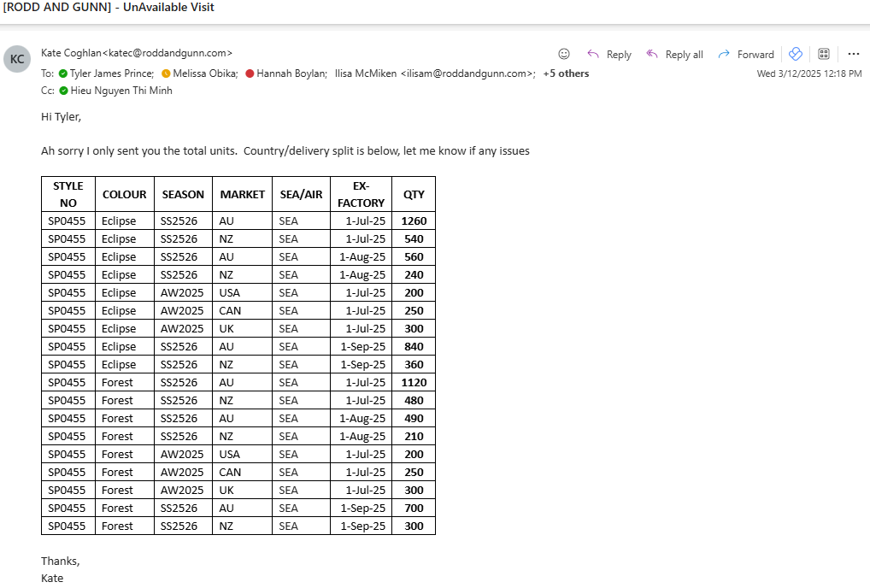The height and width of the screenshot is (588, 870).
Task: Click the quantity cell 210
Action: click(x=414, y=436)
